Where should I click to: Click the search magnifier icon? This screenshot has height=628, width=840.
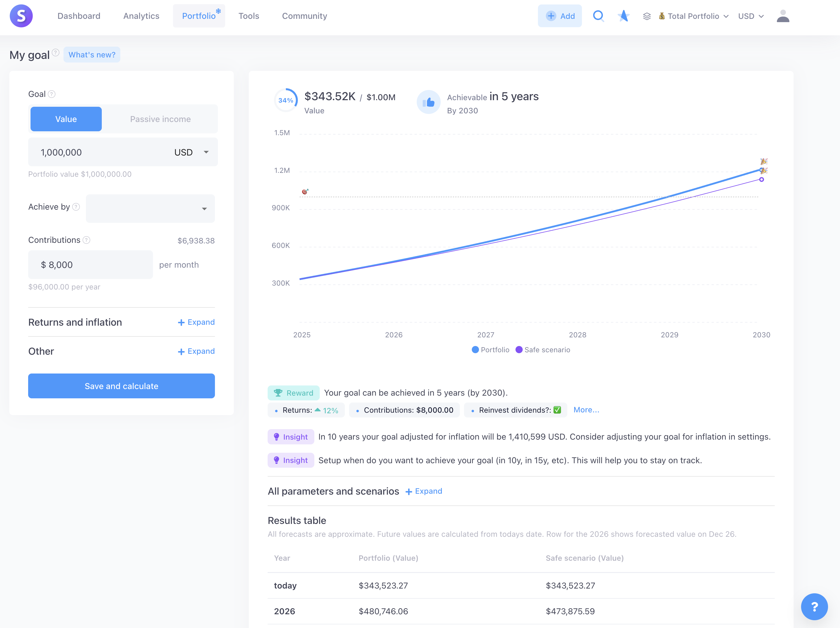click(598, 16)
